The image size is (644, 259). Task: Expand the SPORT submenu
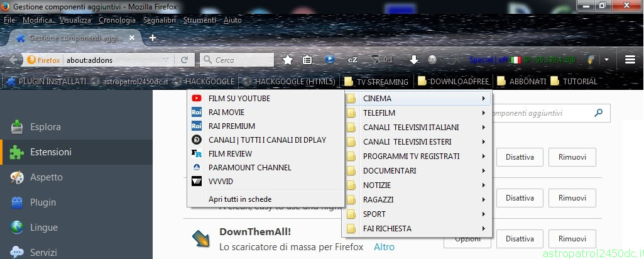click(x=417, y=214)
